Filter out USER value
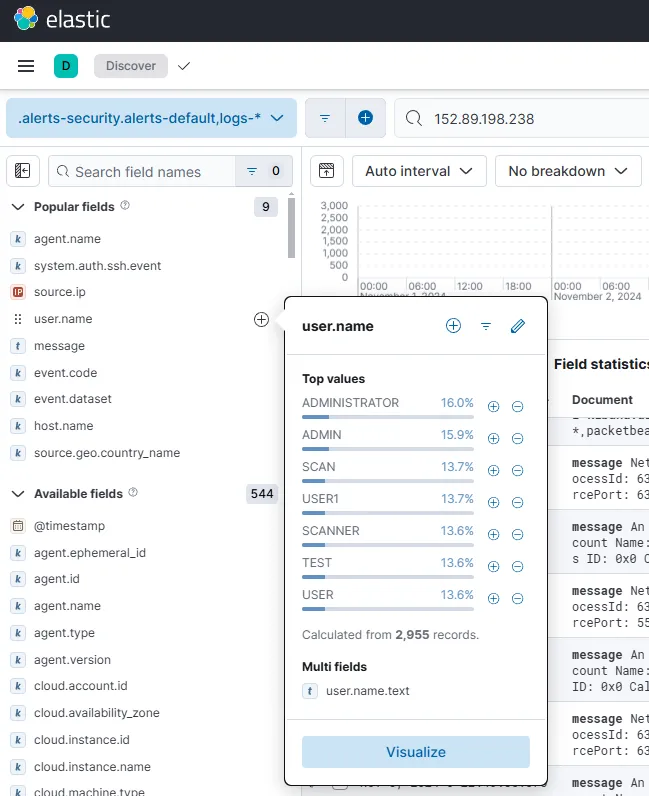This screenshot has width=649, height=796. tap(517, 598)
